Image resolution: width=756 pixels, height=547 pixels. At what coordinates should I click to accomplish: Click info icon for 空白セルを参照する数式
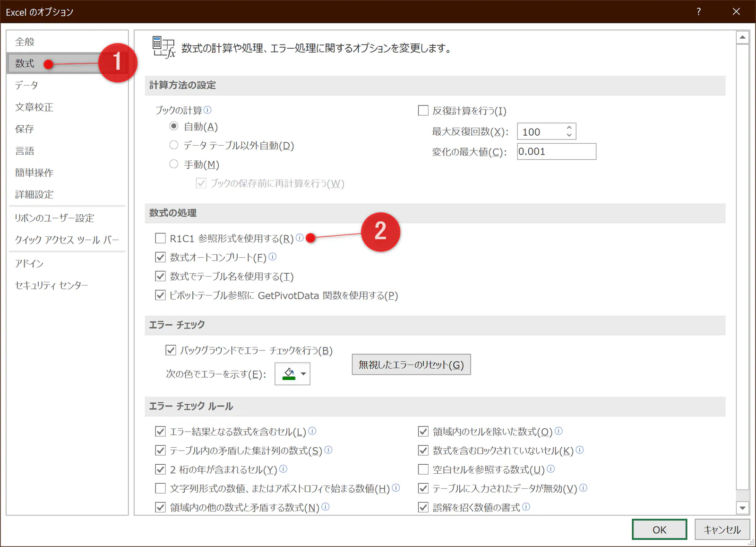[x=550, y=469]
